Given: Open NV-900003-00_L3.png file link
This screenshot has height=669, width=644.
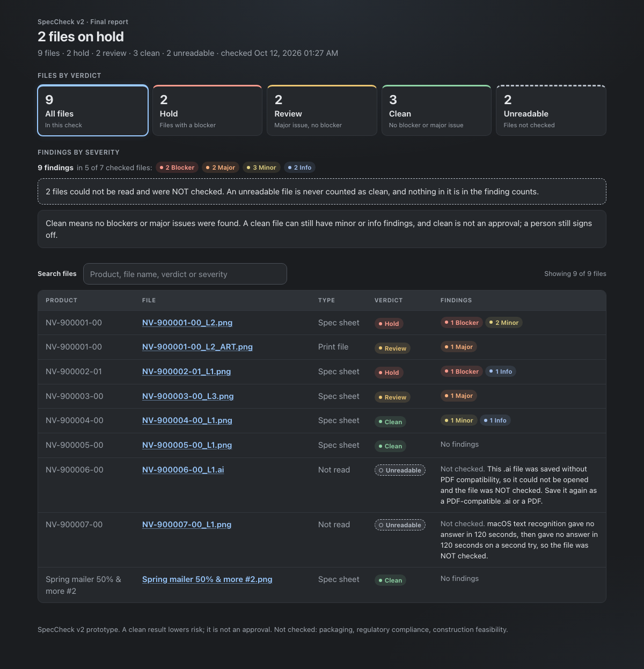Looking at the screenshot, I should [x=188, y=396].
